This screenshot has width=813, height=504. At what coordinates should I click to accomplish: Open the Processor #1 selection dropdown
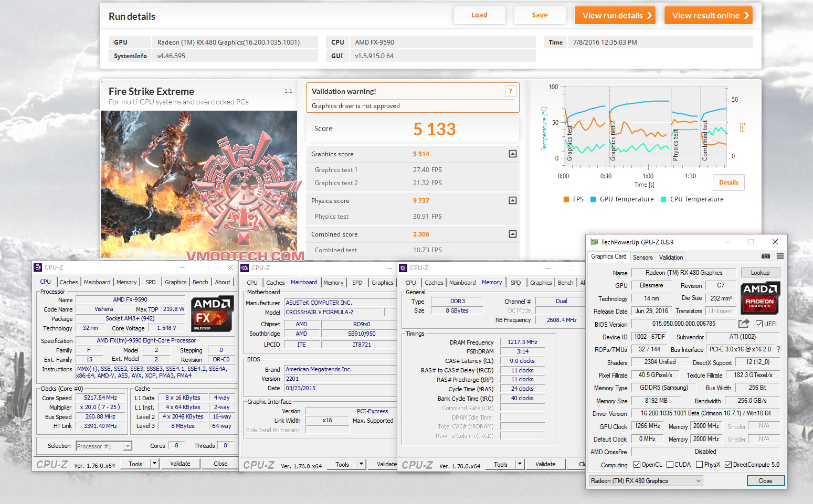[128, 446]
